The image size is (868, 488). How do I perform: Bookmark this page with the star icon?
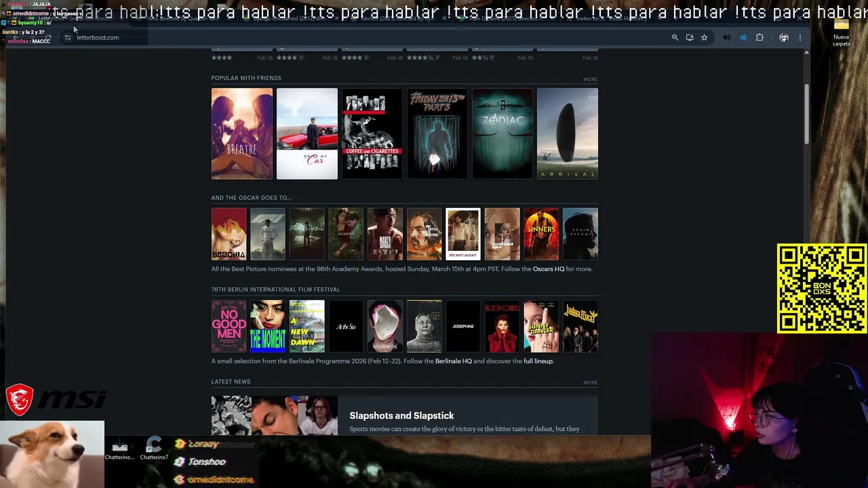[704, 38]
